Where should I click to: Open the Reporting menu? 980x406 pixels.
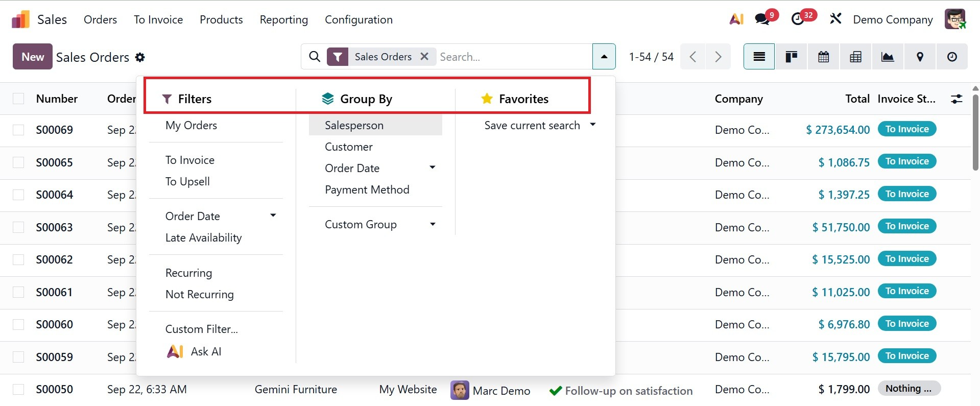[x=284, y=19]
